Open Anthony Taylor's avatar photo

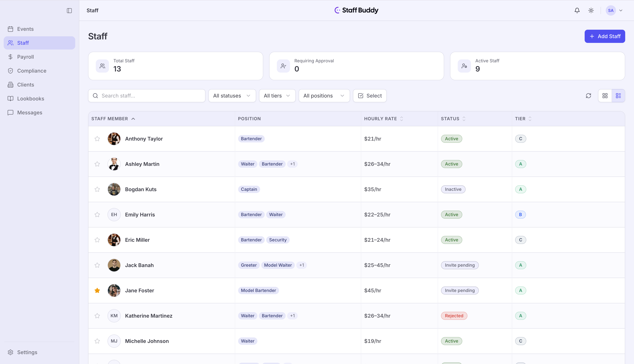point(114,139)
